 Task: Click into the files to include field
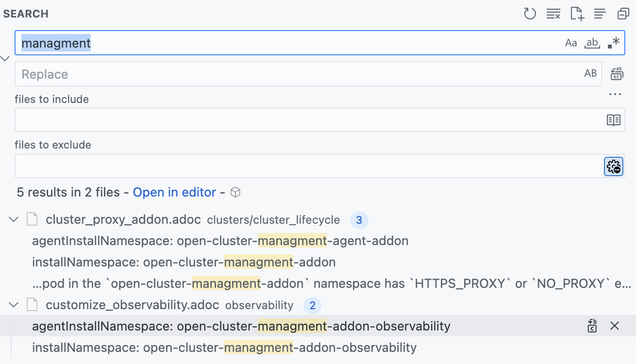pos(306,120)
